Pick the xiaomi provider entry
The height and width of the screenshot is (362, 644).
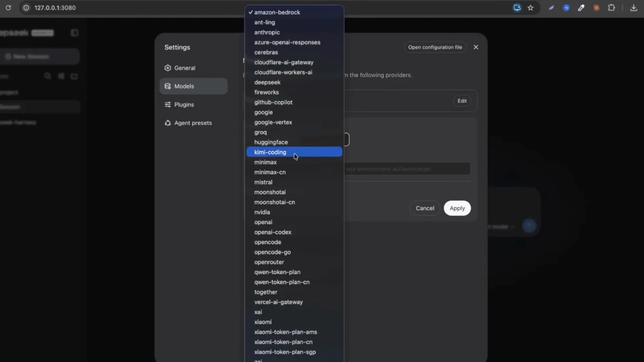294,322
